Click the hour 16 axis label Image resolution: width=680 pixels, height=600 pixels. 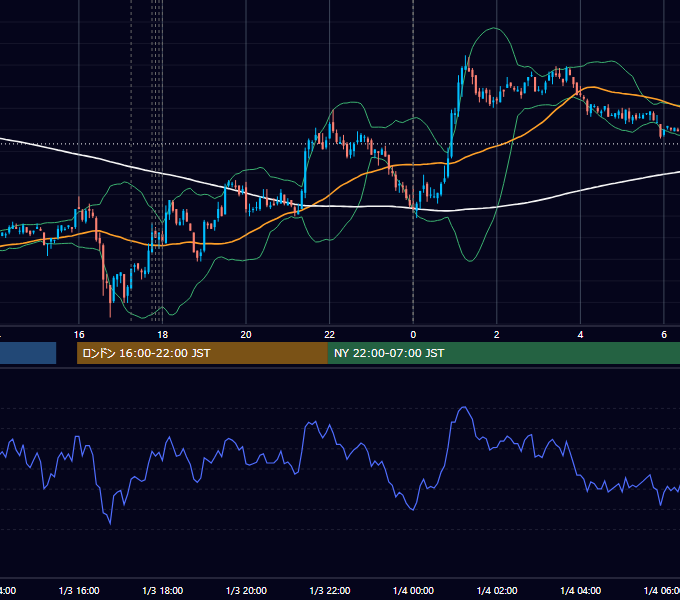tap(79, 335)
